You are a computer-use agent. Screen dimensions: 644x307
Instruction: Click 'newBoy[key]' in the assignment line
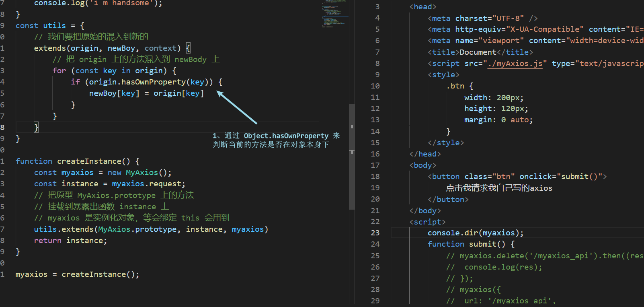[114, 93]
